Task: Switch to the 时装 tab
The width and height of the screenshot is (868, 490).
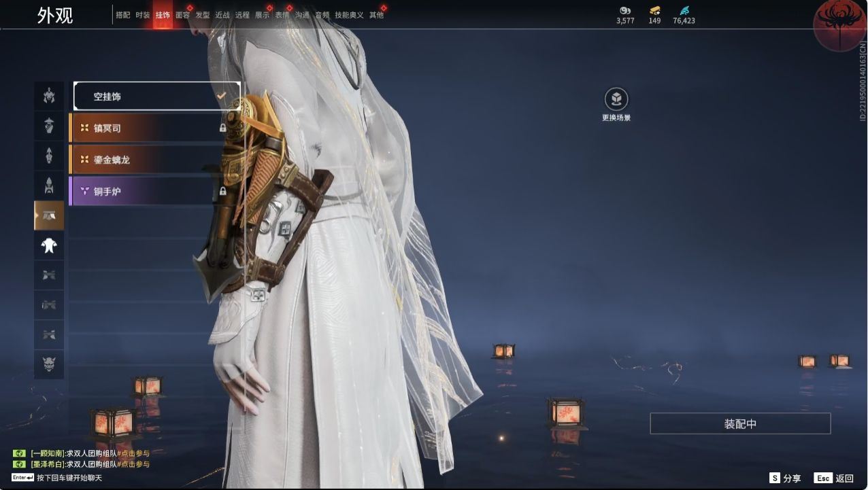Action: point(142,15)
